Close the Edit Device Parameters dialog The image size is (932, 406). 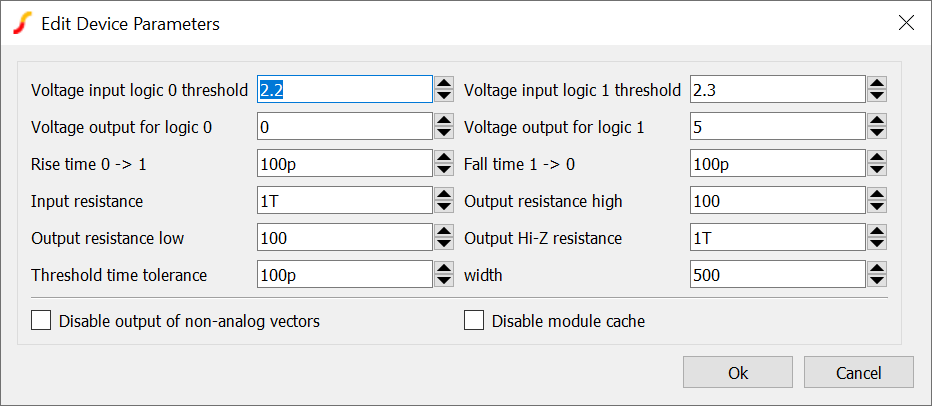[906, 23]
